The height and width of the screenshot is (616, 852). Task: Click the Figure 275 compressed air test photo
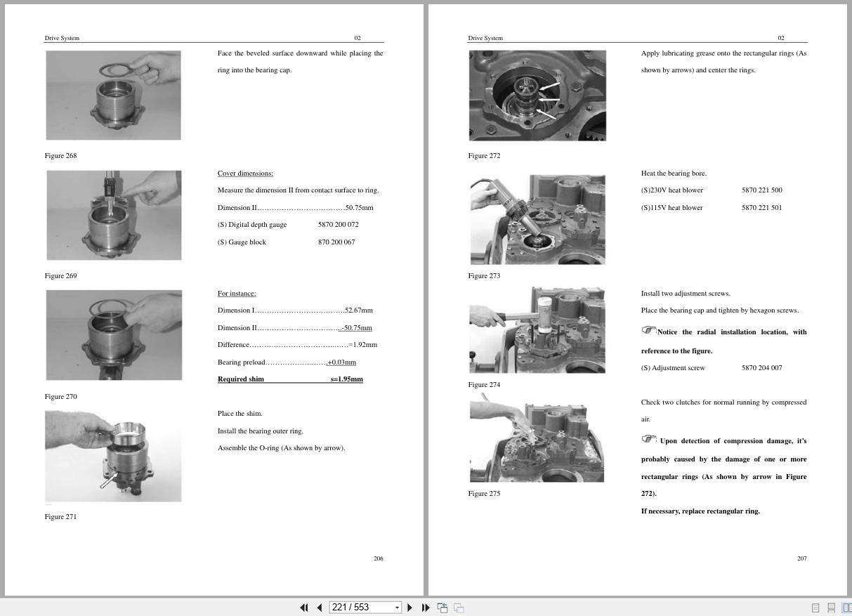537,437
